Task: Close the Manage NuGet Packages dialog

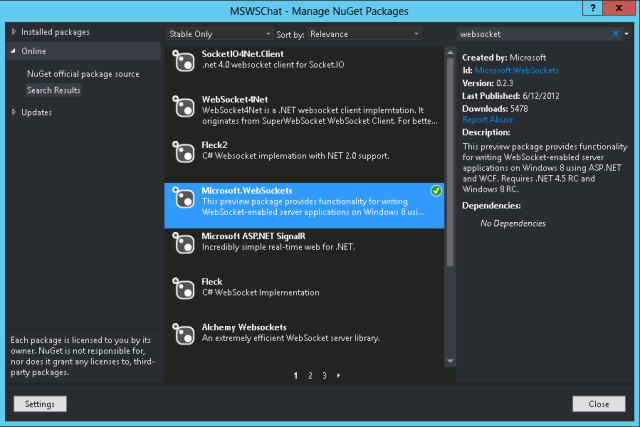Action: (599, 404)
